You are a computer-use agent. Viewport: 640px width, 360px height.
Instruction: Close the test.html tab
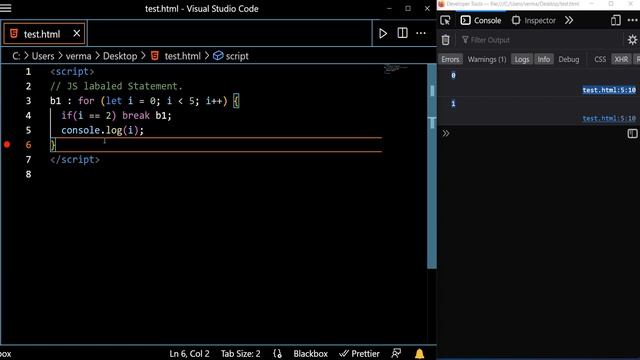point(77,33)
